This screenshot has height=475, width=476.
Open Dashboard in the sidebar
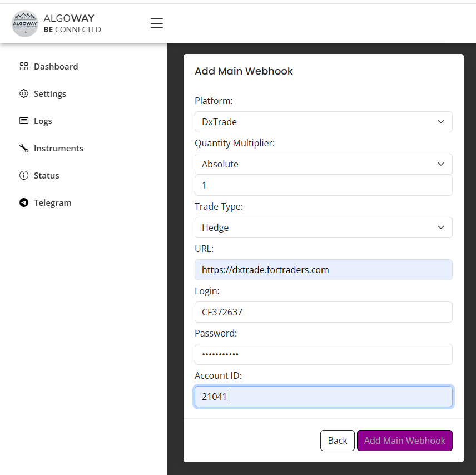tap(56, 67)
